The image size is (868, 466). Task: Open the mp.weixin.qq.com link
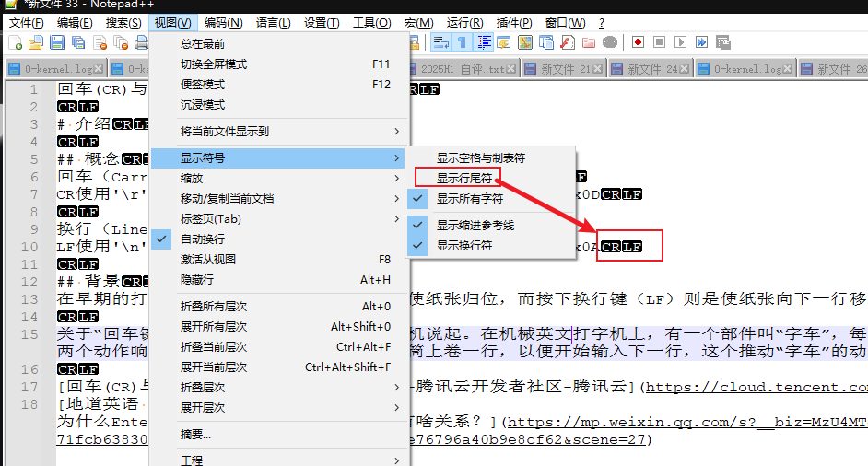point(687,423)
